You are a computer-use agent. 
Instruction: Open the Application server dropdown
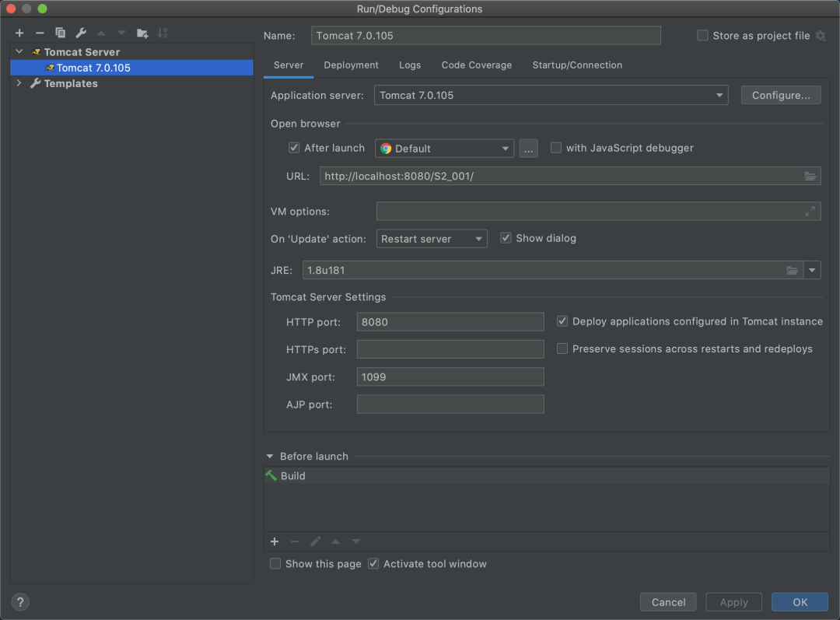point(551,96)
